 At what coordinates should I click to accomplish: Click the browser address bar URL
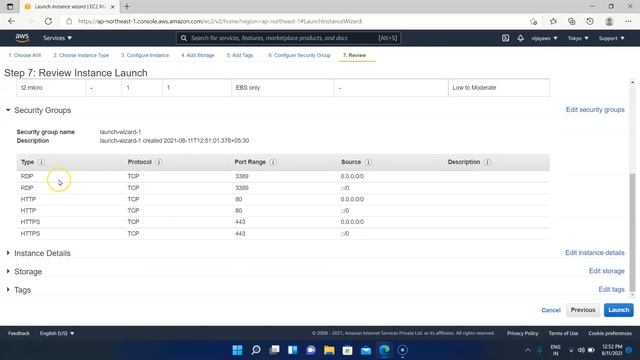tap(220, 21)
